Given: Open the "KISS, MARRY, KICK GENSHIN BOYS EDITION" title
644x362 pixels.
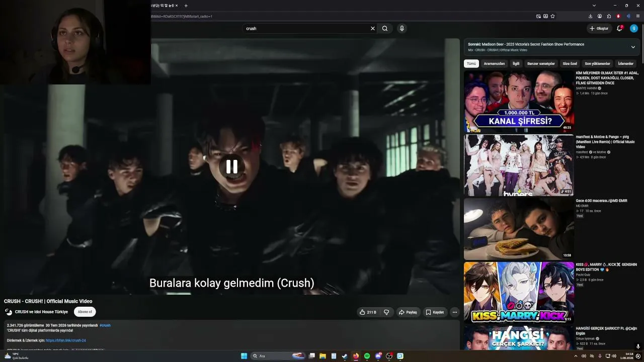Looking at the screenshot, I should (x=606, y=267).
